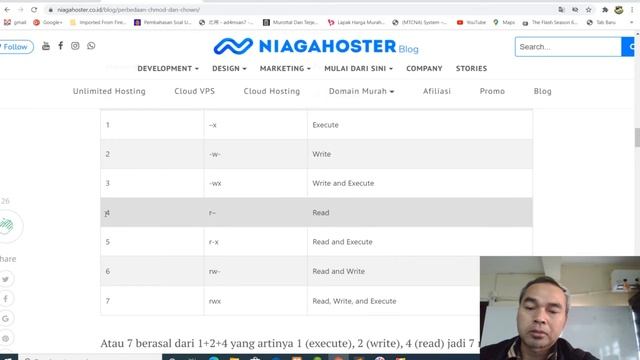Click the clap applause icon in sidebar

pos(7,225)
